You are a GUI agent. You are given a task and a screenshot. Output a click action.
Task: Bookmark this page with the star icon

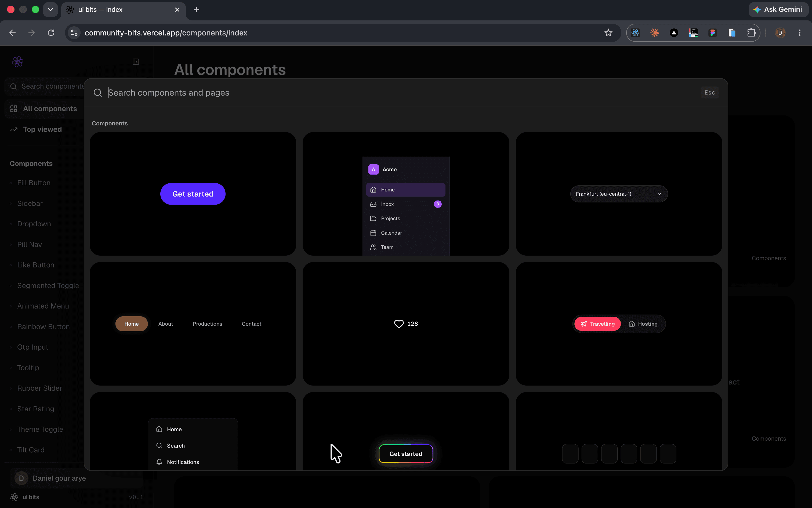click(608, 32)
